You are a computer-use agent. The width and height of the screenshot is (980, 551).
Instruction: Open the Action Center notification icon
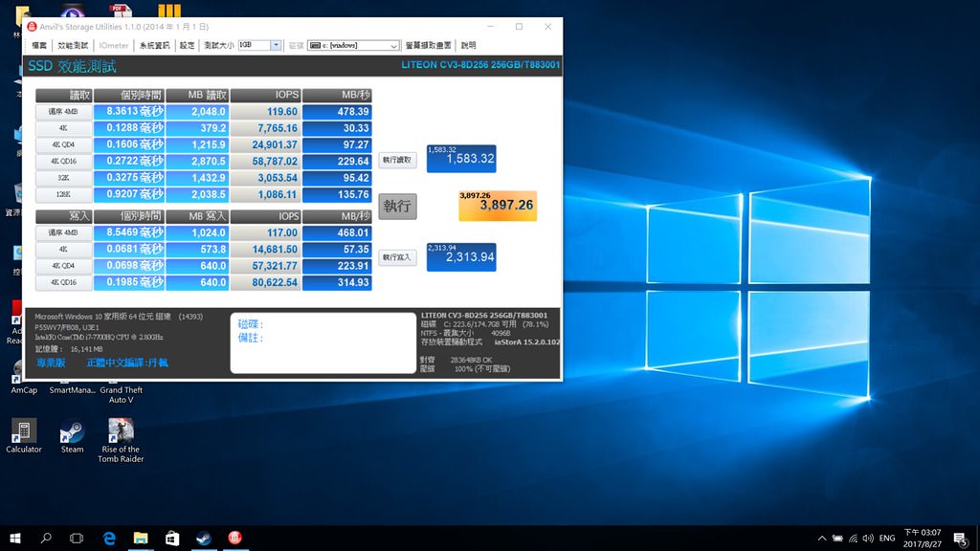click(x=961, y=538)
